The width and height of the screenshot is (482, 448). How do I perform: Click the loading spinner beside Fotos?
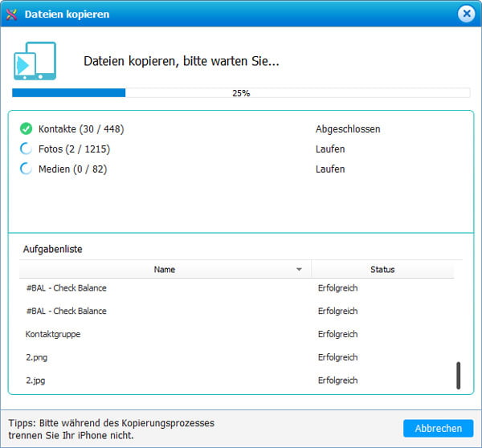tap(26, 149)
